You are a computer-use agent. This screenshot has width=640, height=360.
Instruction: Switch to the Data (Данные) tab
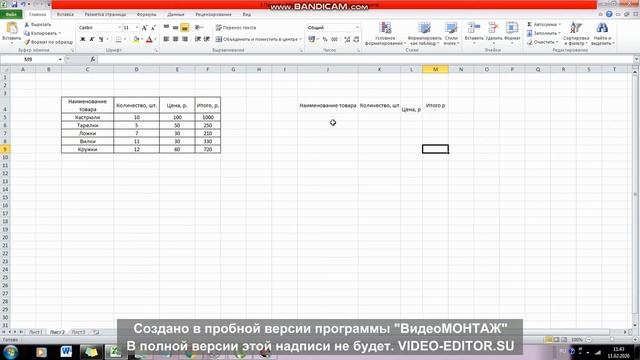click(x=176, y=14)
